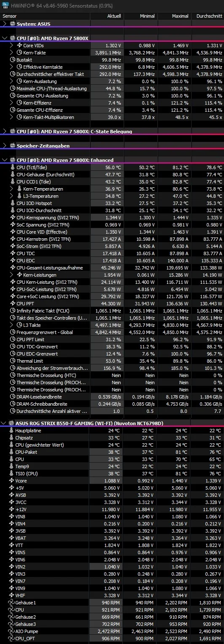
Task: Click lightning icon of CPU-Kernspannung (SVI2 TFN)
Action: 12,218
